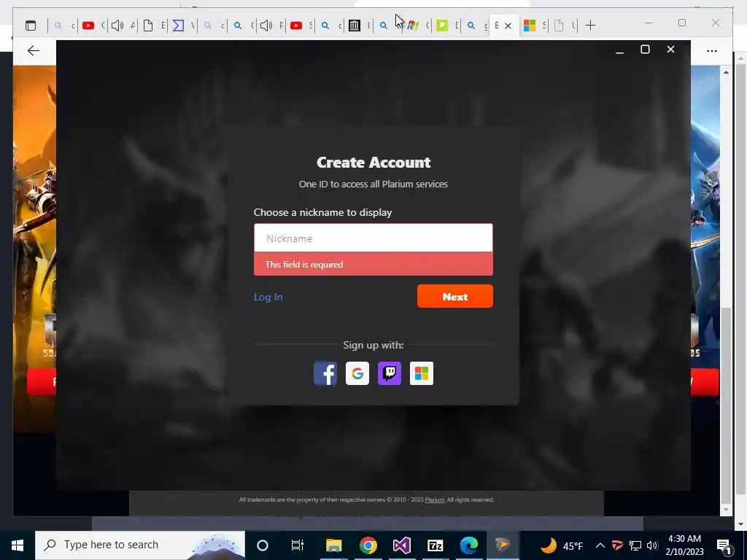Viewport: 747px width, 560px height.
Task: Sign up with the Twitch icon
Action: (390, 373)
